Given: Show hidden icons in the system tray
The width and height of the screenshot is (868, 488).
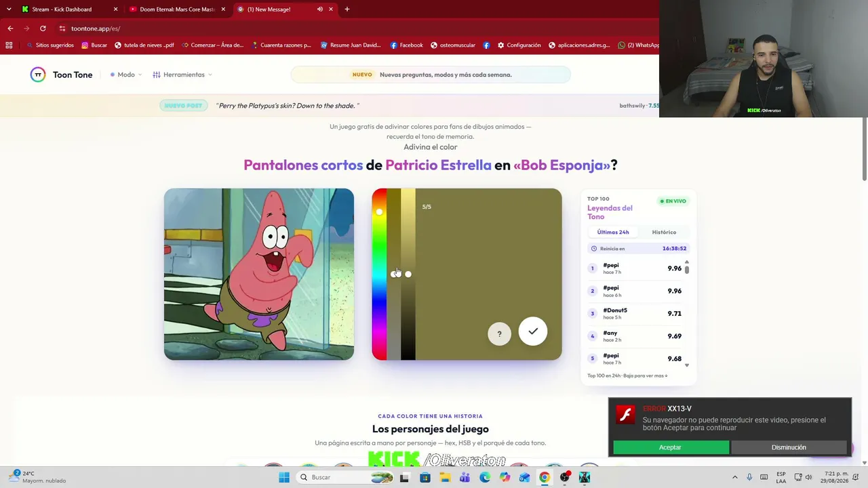Looking at the screenshot, I should [x=734, y=477].
